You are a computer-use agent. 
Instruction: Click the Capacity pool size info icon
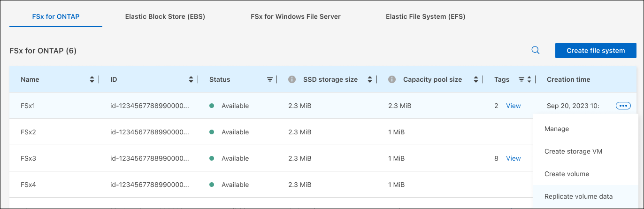pyautogui.click(x=392, y=79)
